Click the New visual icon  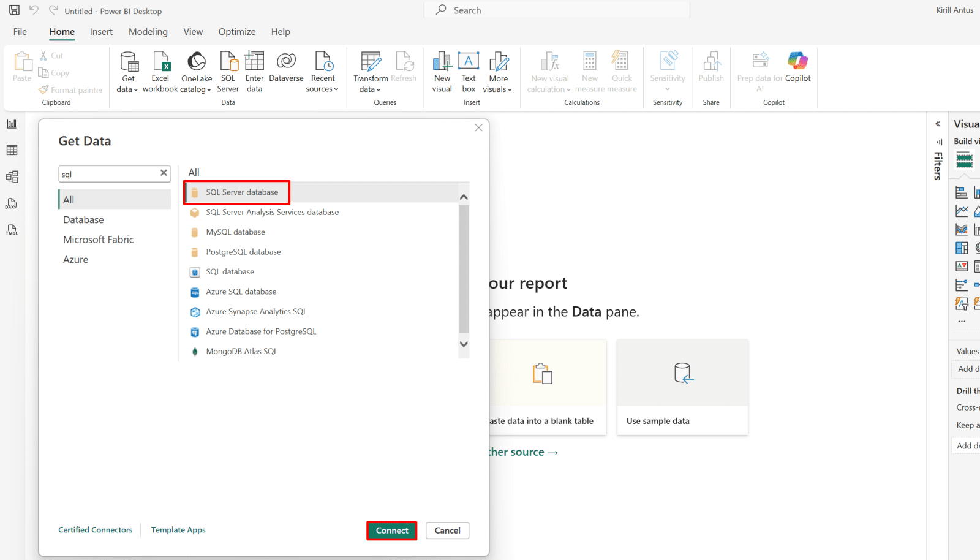pos(442,62)
